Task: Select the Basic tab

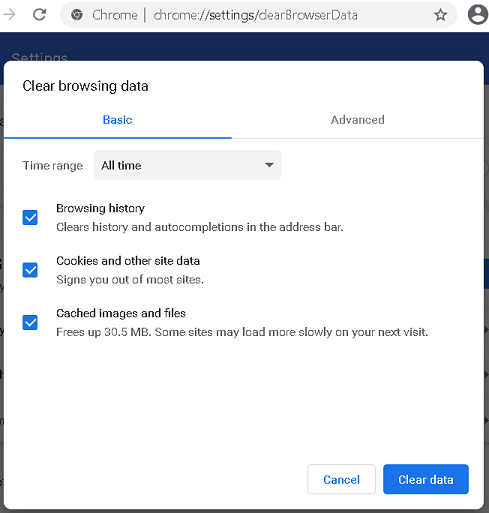Action: pyautogui.click(x=117, y=120)
